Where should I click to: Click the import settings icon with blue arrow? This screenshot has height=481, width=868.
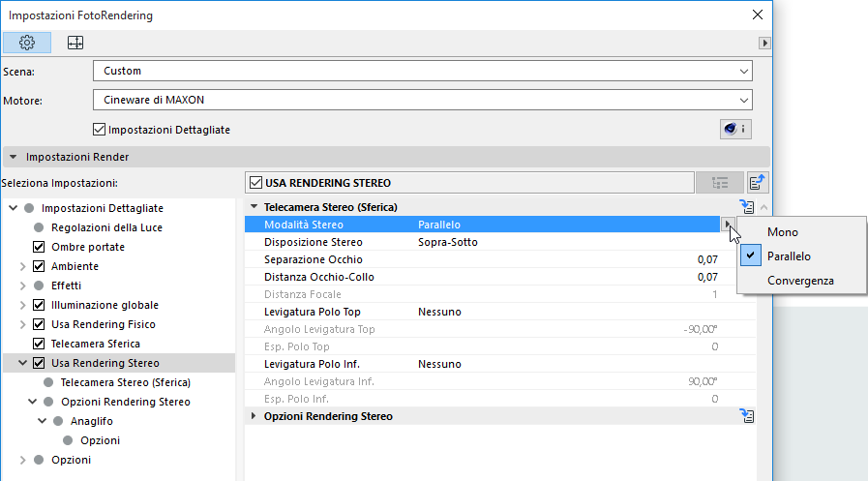pos(757,183)
